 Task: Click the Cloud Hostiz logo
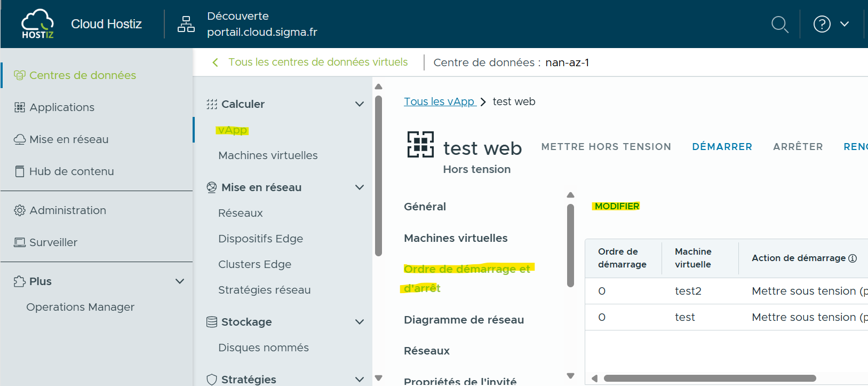coord(37,24)
